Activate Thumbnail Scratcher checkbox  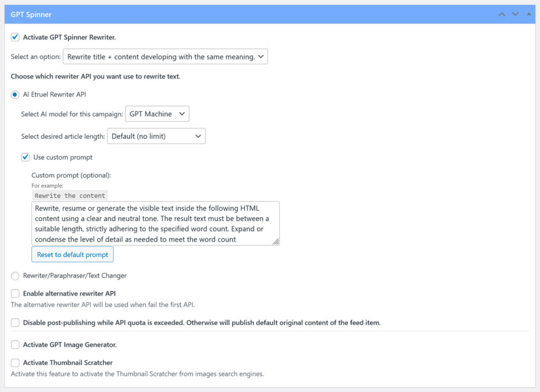click(x=15, y=362)
